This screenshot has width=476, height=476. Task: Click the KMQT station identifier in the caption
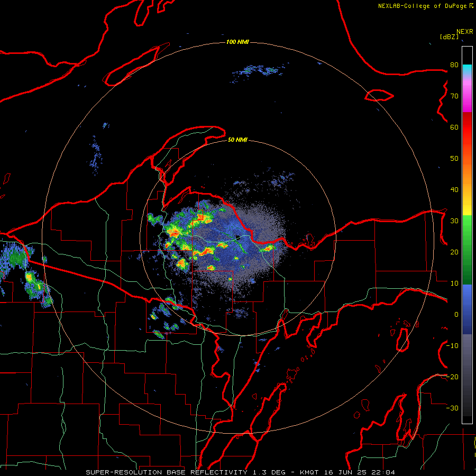click(x=309, y=472)
